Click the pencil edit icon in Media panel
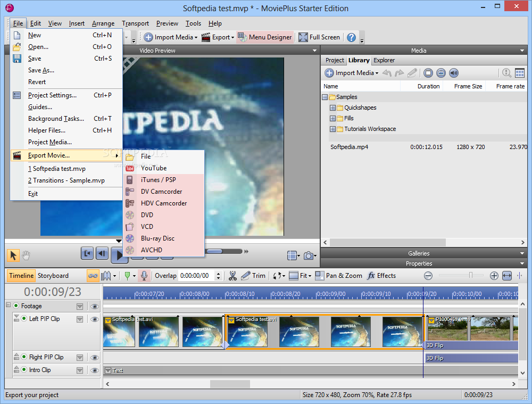 click(412, 72)
